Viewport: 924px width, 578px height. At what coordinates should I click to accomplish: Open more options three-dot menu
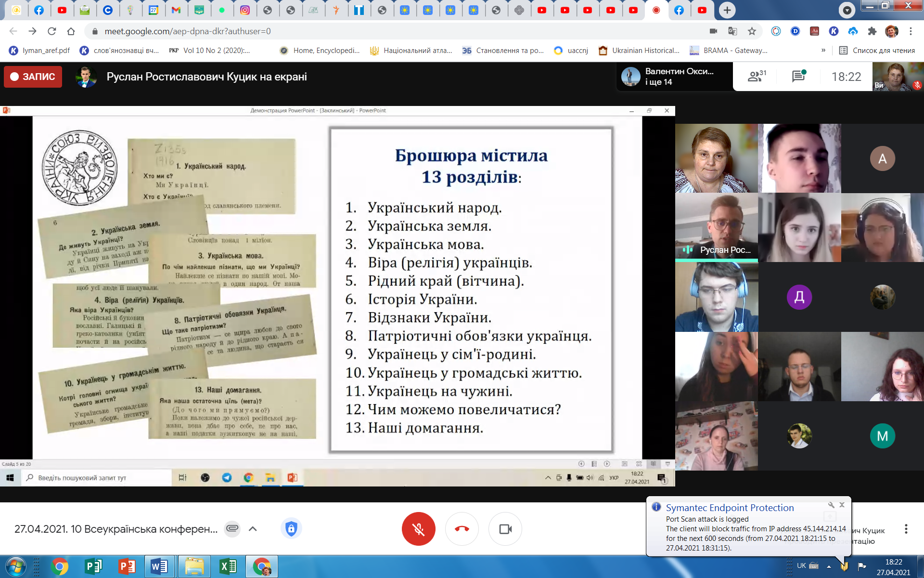coord(906,529)
